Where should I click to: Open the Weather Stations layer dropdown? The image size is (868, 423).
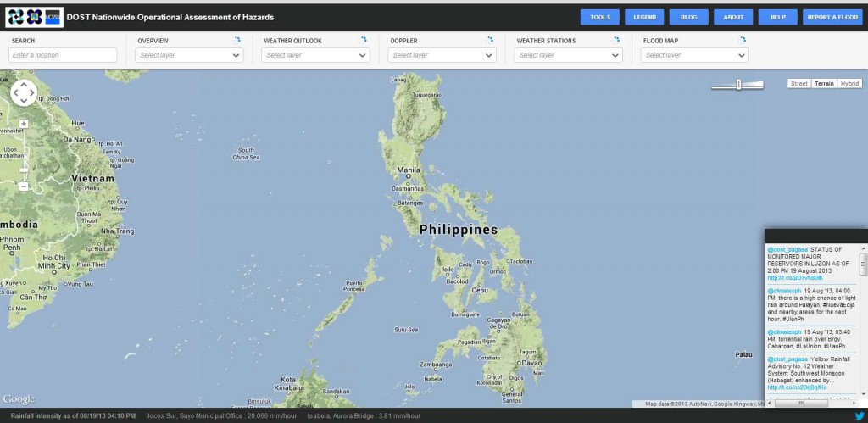coord(569,55)
